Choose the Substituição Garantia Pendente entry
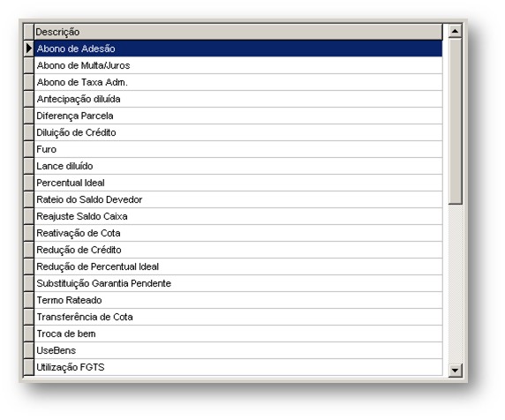505x420 pixels. coord(238,283)
